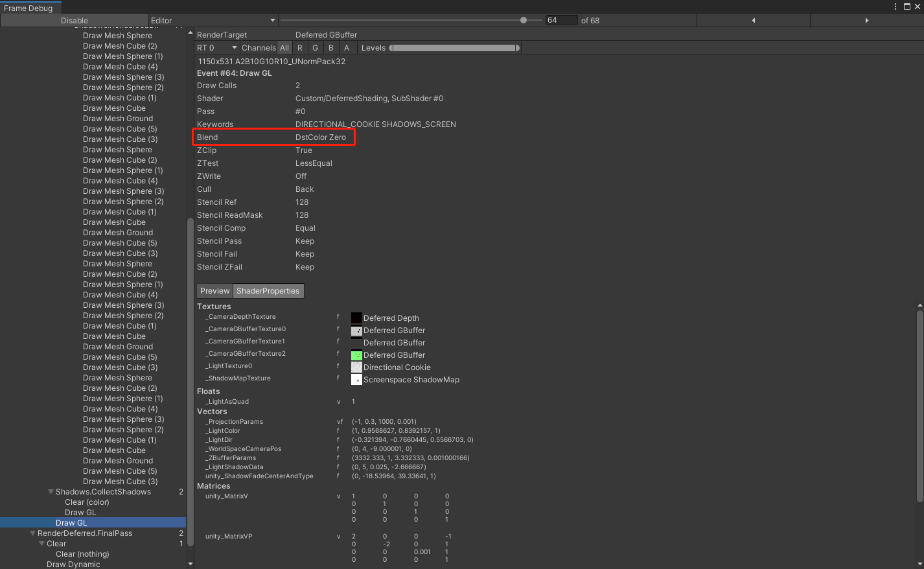The height and width of the screenshot is (569, 924).
Task: Open thumbnail of _CameraGBufferTexture2 green texture
Action: [x=356, y=355]
